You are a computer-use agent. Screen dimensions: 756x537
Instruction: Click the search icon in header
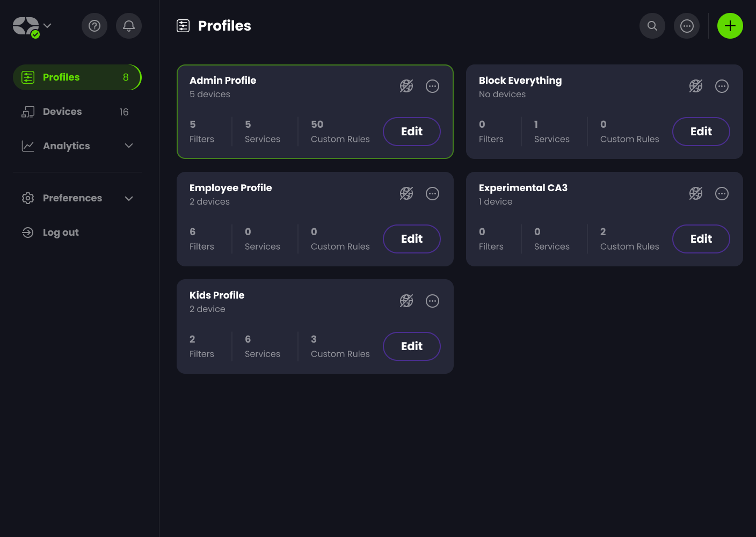[652, 26]
